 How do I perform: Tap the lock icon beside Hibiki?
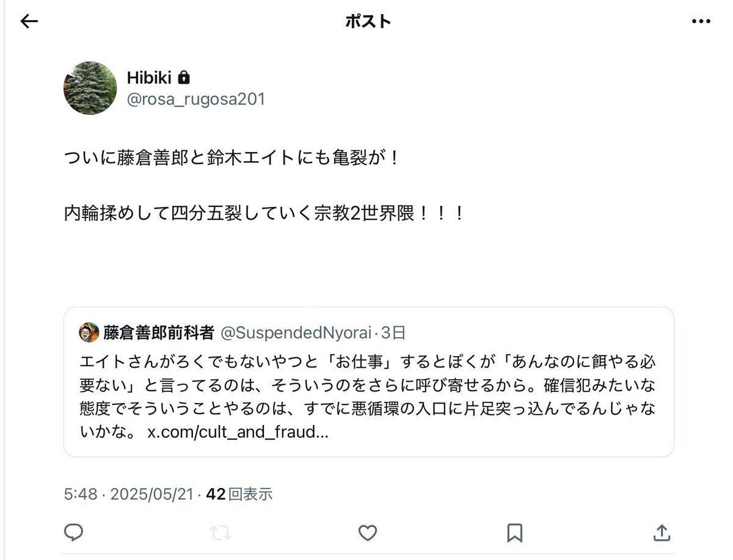(x=183, y=78)
